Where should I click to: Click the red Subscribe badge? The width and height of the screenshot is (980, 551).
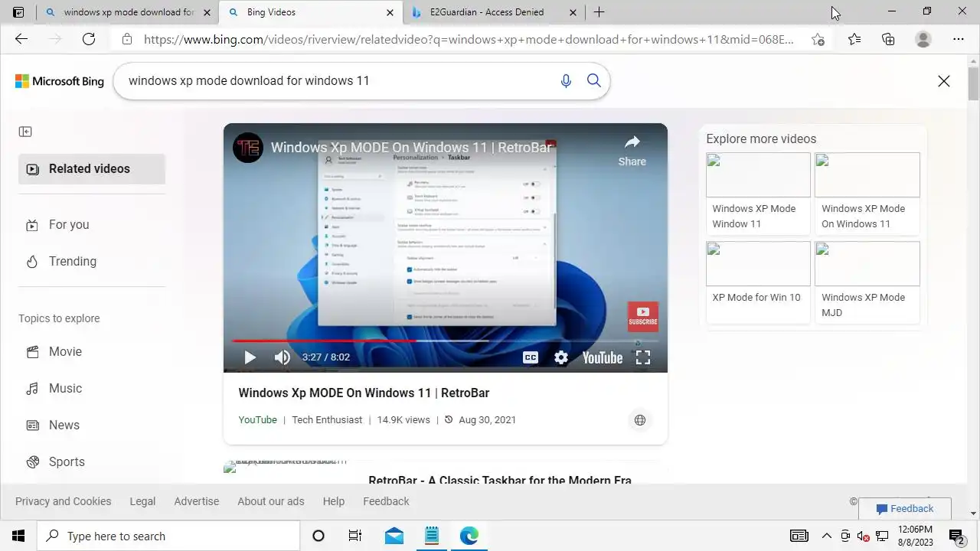[643, 316]
